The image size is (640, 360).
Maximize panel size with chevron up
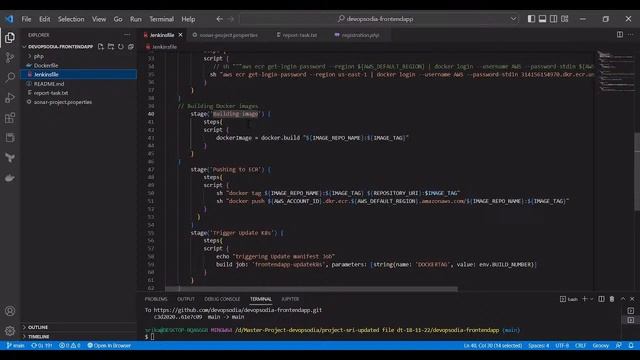623,299
